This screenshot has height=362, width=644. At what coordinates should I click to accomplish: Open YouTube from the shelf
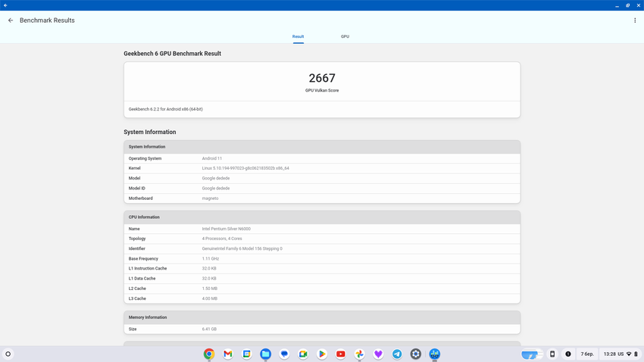coord(341,354)
